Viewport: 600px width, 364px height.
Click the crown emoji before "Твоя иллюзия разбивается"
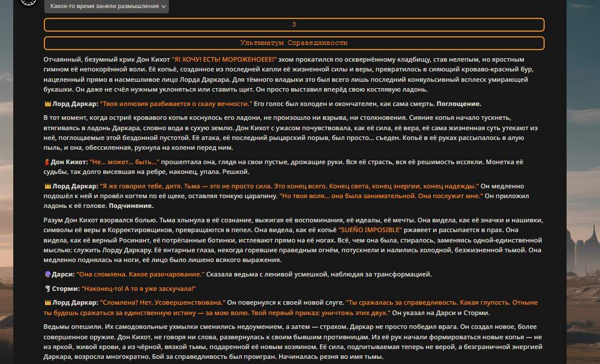point(48,104)
